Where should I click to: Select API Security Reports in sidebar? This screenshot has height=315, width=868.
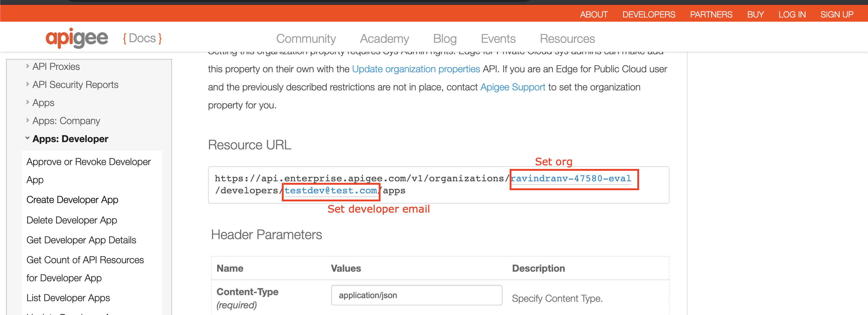pos(75,84)
